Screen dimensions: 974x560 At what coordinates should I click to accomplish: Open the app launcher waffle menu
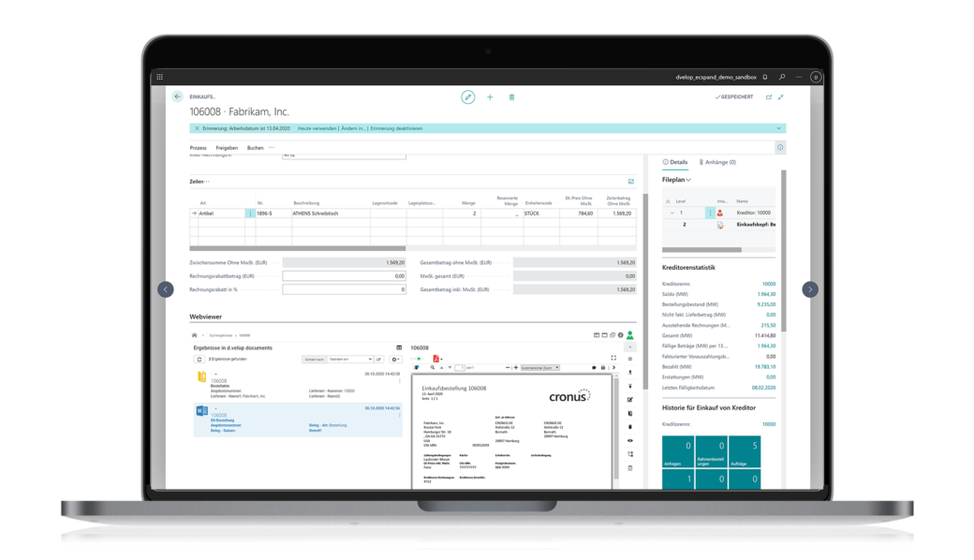(159, 77)
